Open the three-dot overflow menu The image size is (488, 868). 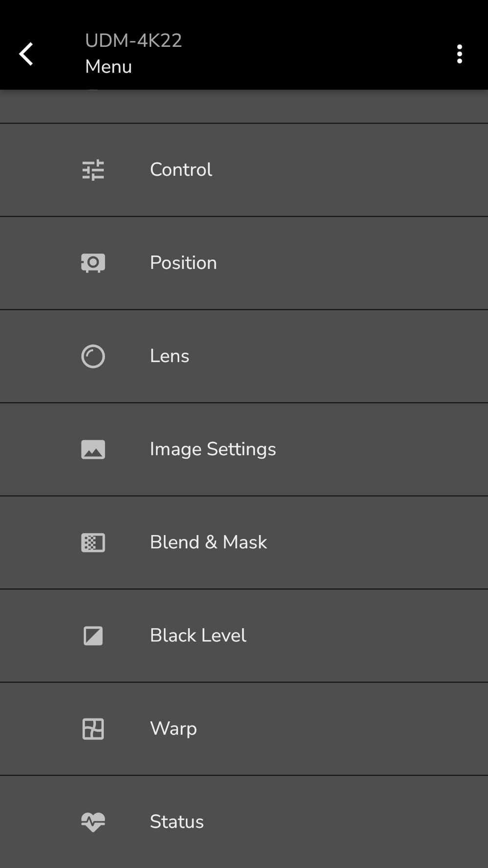click(459, 54)
